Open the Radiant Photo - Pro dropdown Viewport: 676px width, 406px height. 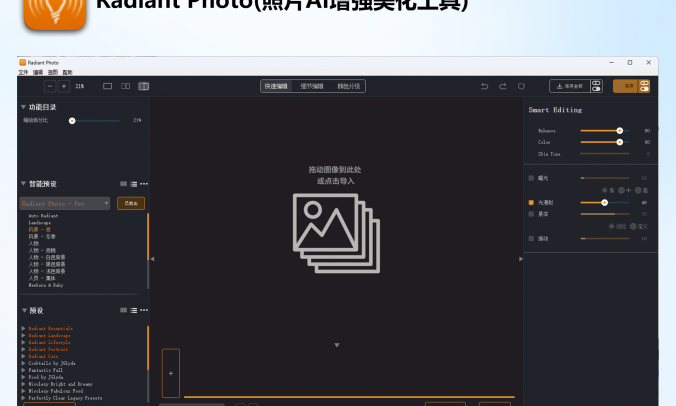tap(65, 203)
